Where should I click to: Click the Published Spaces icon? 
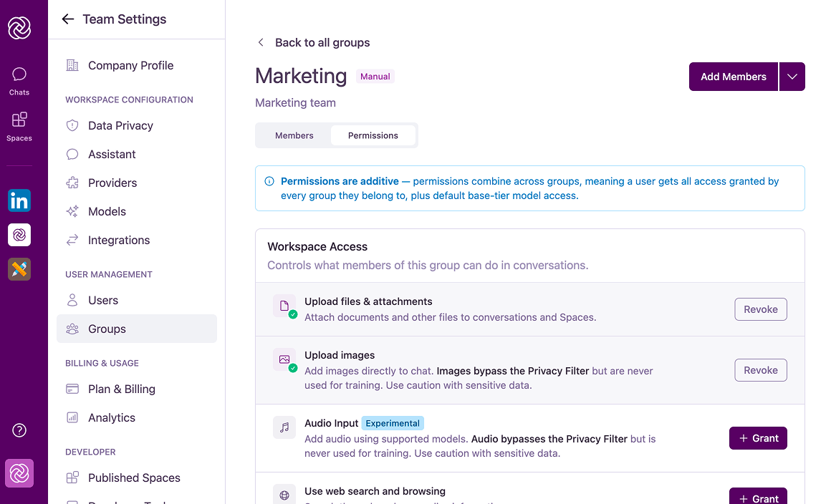(72, 478)
